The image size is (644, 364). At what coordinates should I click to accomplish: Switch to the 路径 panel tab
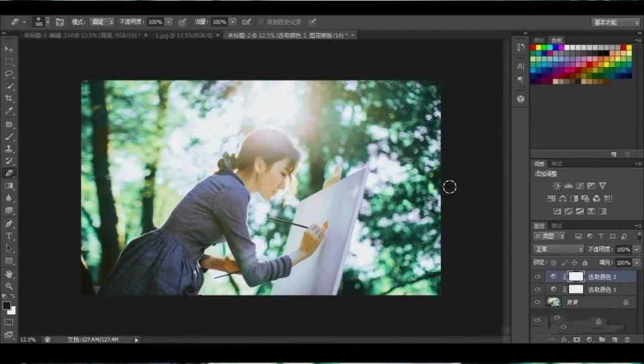[x=557, y=226]
